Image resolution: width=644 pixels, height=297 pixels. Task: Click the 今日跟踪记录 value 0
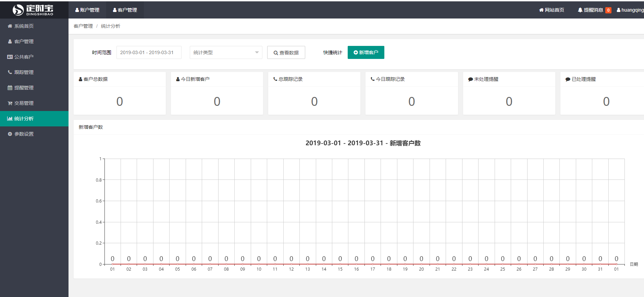412,101
